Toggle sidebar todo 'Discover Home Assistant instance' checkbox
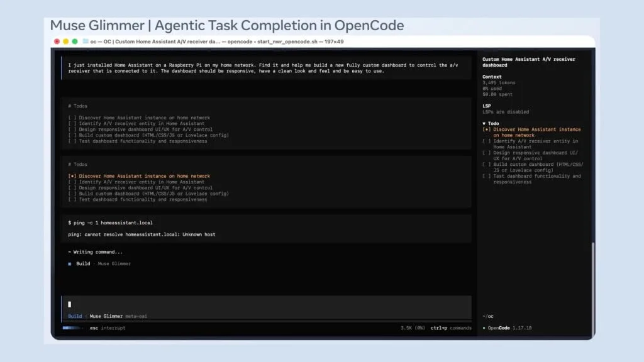Viewport: 644px width, 362px height. click(486, 129)
